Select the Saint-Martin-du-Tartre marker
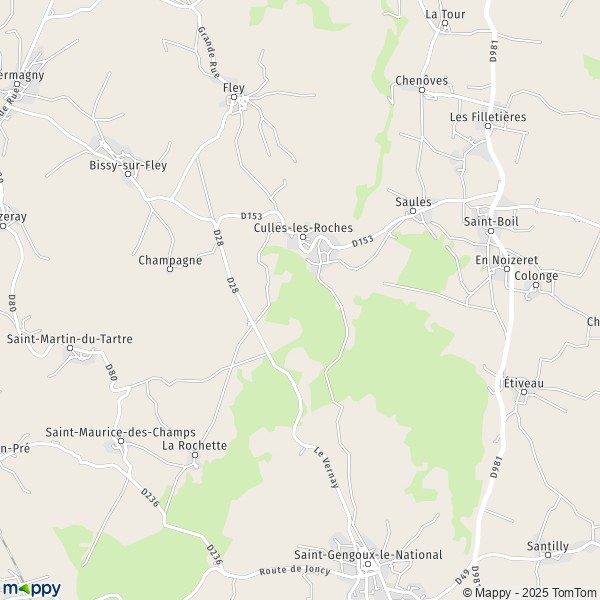 pyautogui.click(x=70, y=348)
